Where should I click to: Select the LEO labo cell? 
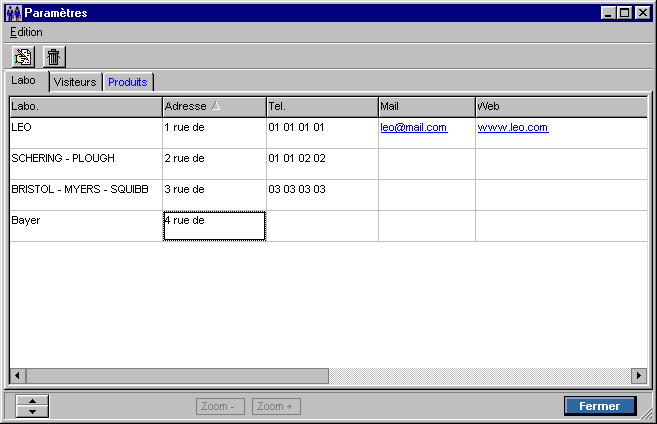pyautogui.click(x=86, y=133)
